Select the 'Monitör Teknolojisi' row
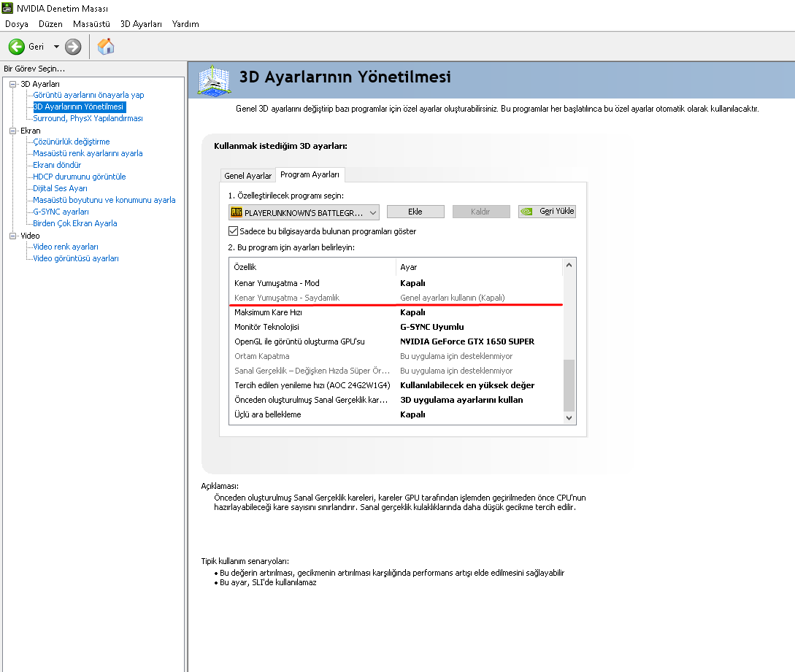This screenshot has width=795, height=672. point(396,327)
